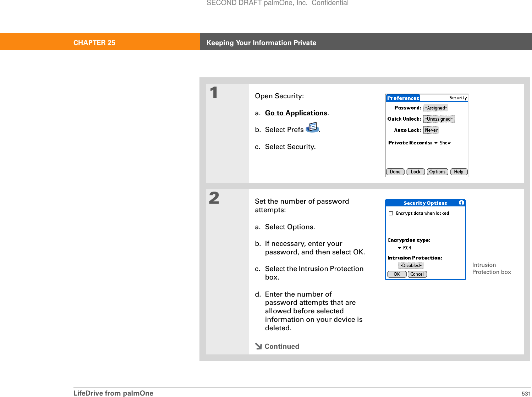
Task: Click the Security category label
Action: point(458,98)
